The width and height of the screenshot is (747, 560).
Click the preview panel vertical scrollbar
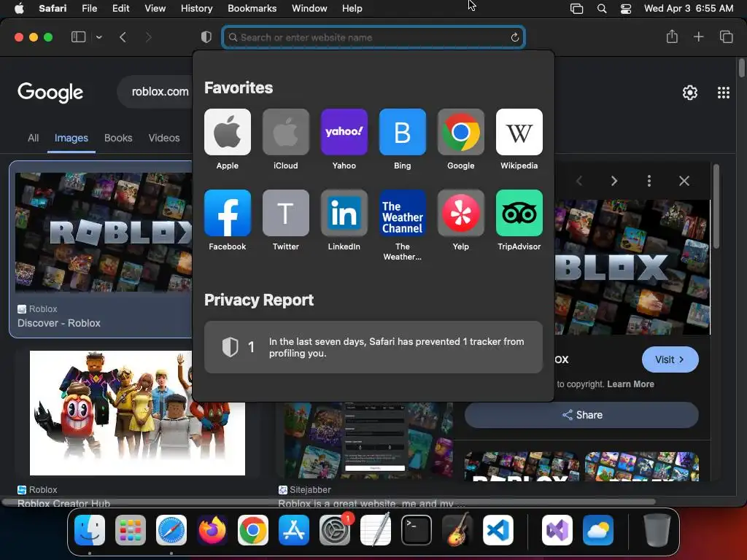point(716,206)
